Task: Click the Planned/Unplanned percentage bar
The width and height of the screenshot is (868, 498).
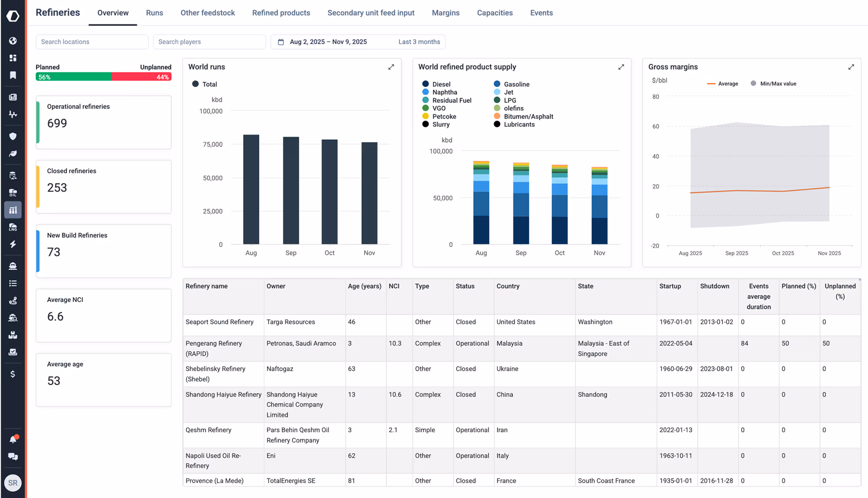Action: click(103, 76)
